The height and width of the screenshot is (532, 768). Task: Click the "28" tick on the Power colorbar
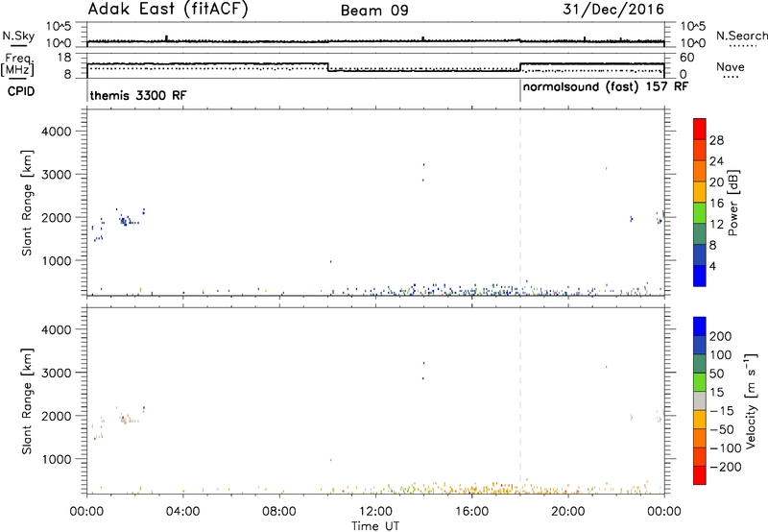click(x=716, y=140)
